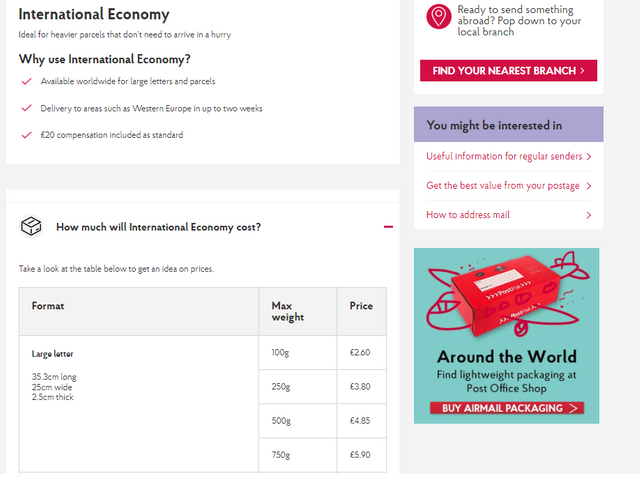Collapse section with the red minus icon
The width and height of the screenshot is (640, 484).
(388, 227)
